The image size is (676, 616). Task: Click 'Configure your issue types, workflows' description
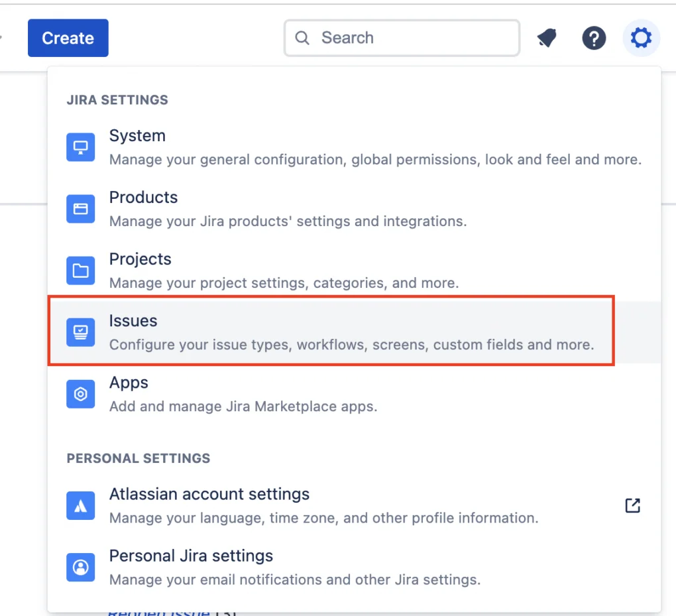(352, 345)
